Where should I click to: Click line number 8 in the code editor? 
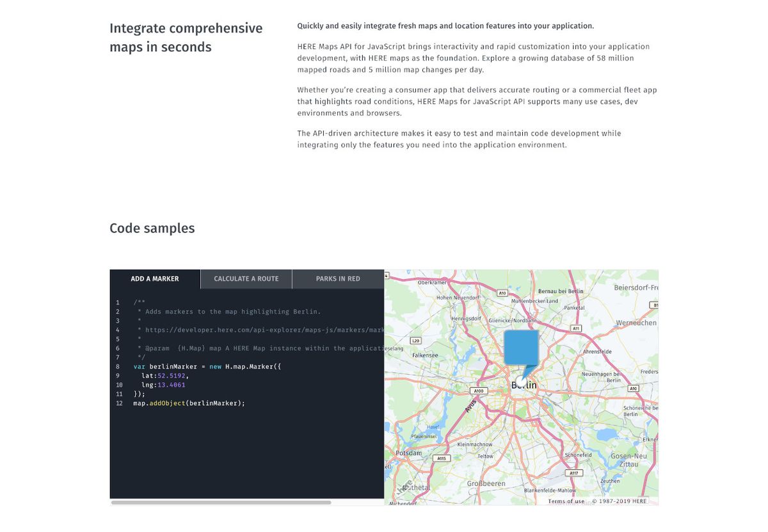tap(117, 366)
